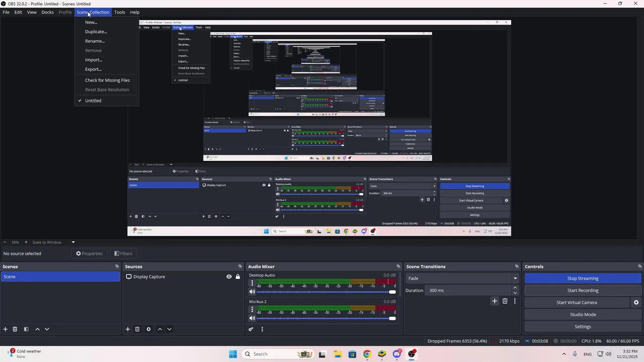Open the Help menu
The height and width of the screenshot is (362, 644).
click(x=135, y=12)
